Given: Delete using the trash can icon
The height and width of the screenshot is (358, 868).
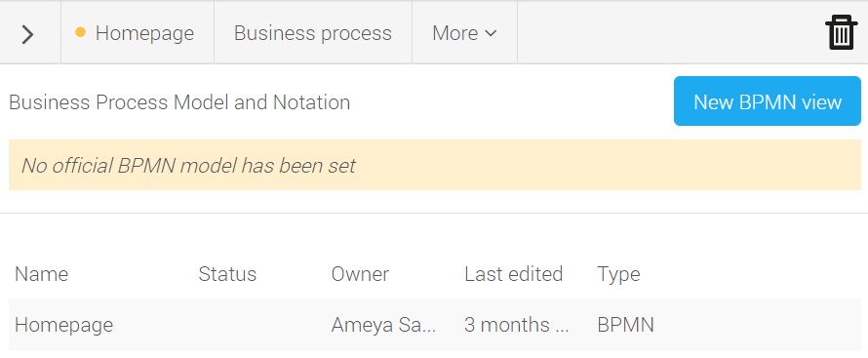Looking at the screenshot, I should tap(842, 33).
